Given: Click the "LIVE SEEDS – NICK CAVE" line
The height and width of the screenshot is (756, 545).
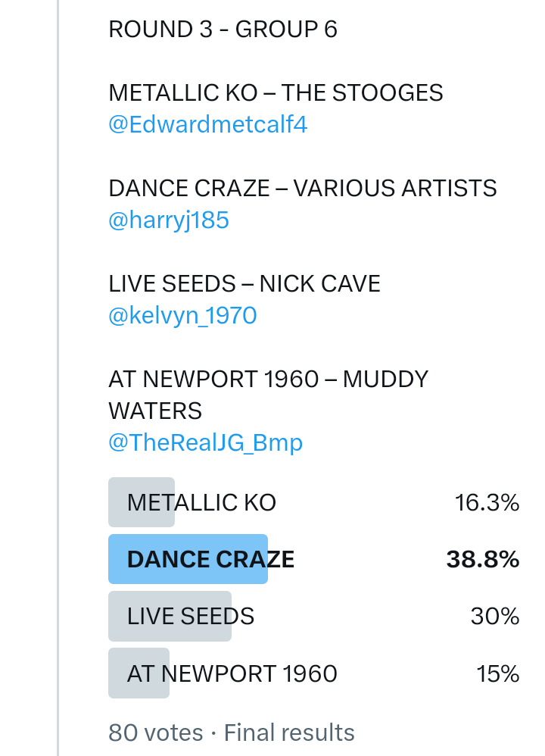Looking at the screenshot, I should coord(244,284).
